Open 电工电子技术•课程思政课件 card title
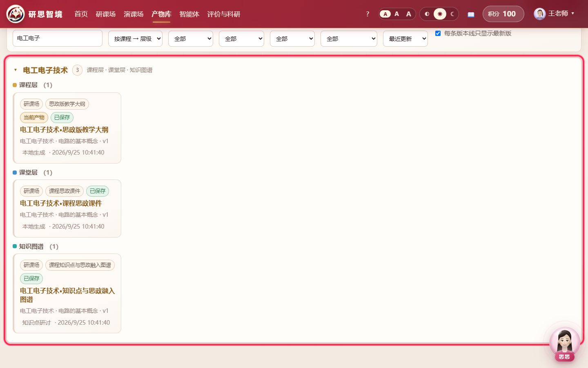The image size is (588, 368). click(61, 203)
